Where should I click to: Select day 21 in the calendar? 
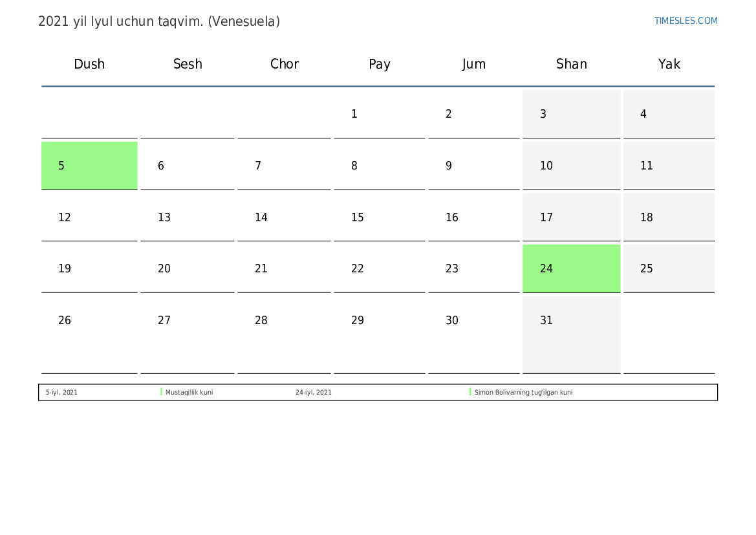point(284,268)
